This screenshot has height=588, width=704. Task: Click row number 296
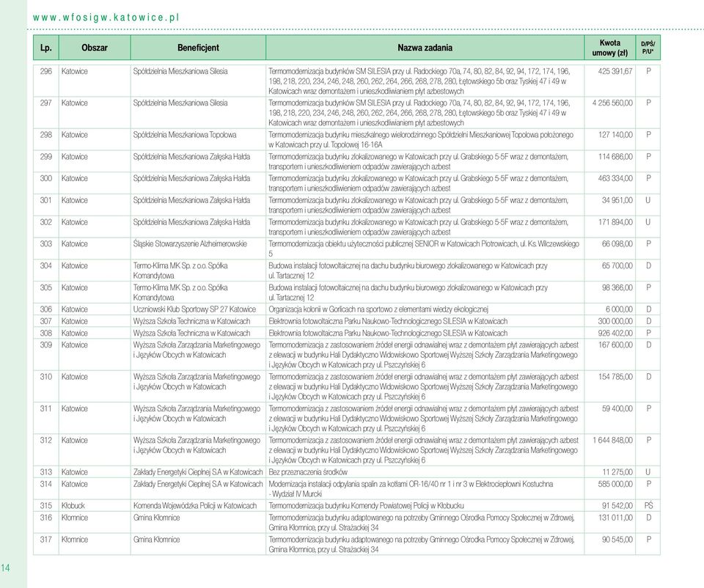45,71
